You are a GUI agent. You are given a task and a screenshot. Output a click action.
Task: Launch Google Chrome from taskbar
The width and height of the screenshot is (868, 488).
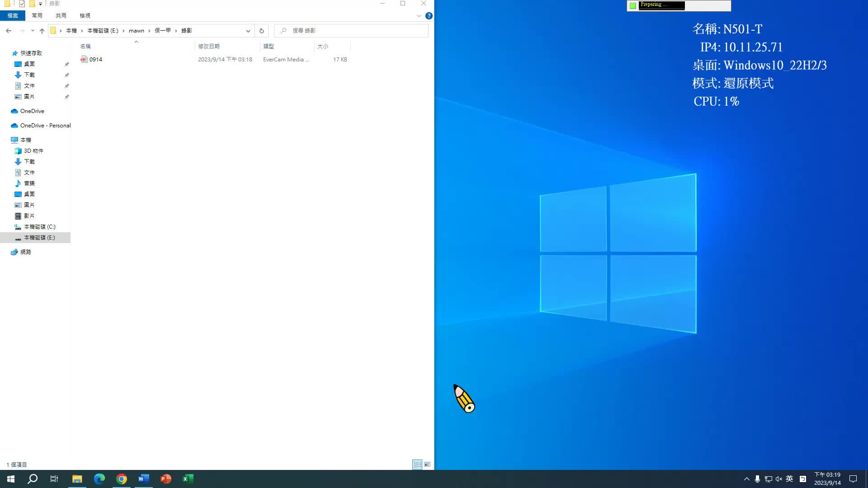122,479
